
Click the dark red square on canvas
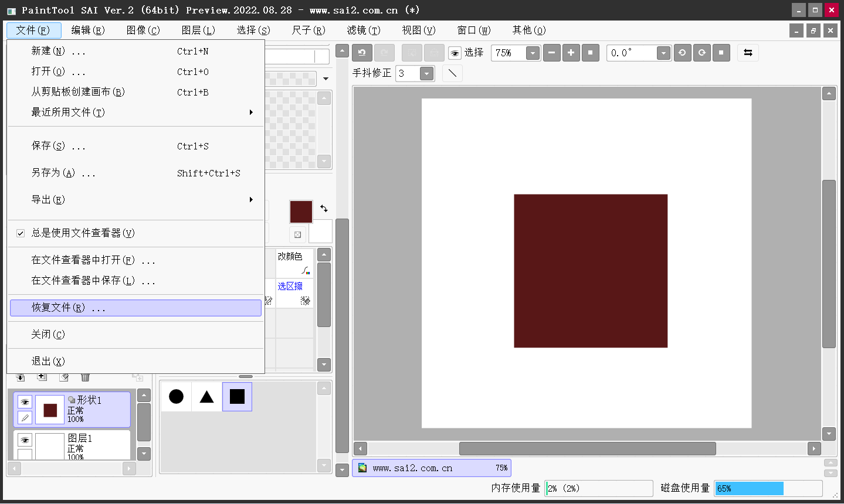click(591, 271)
